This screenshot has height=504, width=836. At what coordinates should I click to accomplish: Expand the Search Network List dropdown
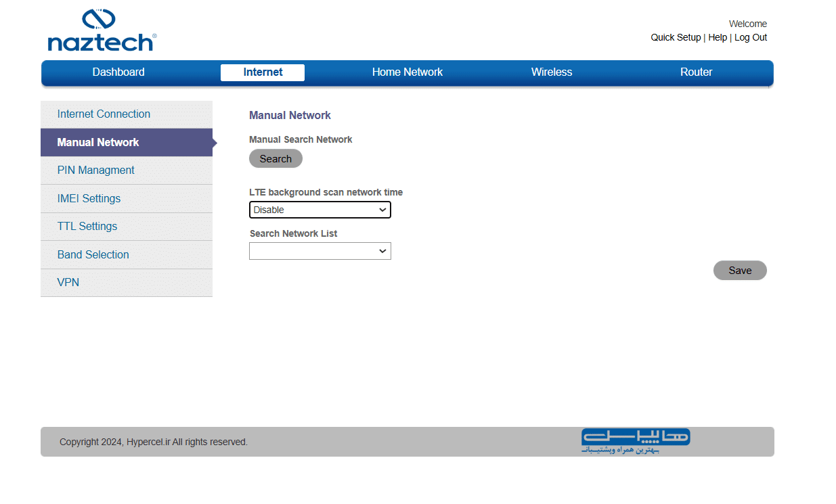tap(320, 252)
